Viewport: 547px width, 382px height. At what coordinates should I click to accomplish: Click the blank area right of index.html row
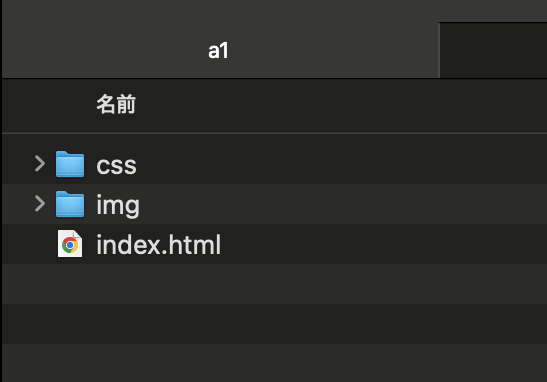click(384, 244)
